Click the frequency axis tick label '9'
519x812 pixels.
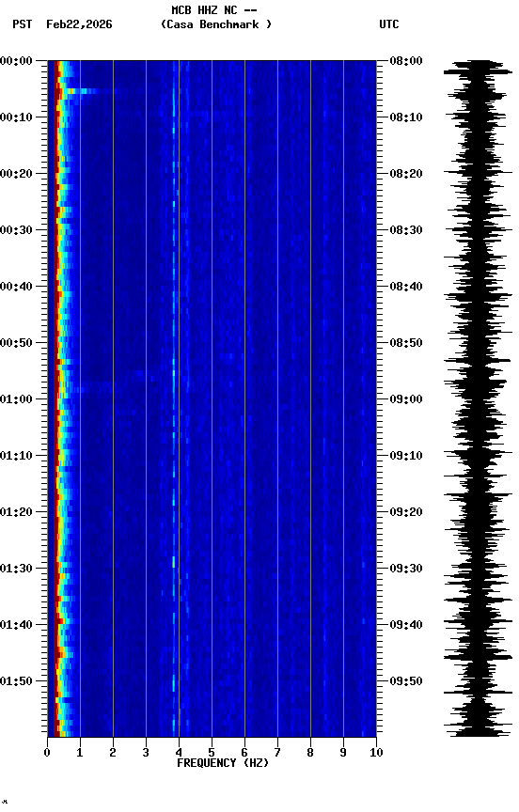[x=343, y=753]
